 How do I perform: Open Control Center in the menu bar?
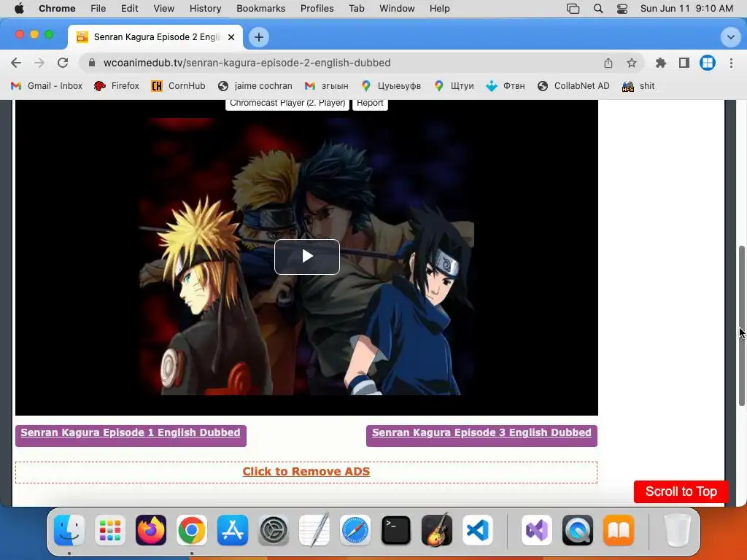click(x=622, y=9)
